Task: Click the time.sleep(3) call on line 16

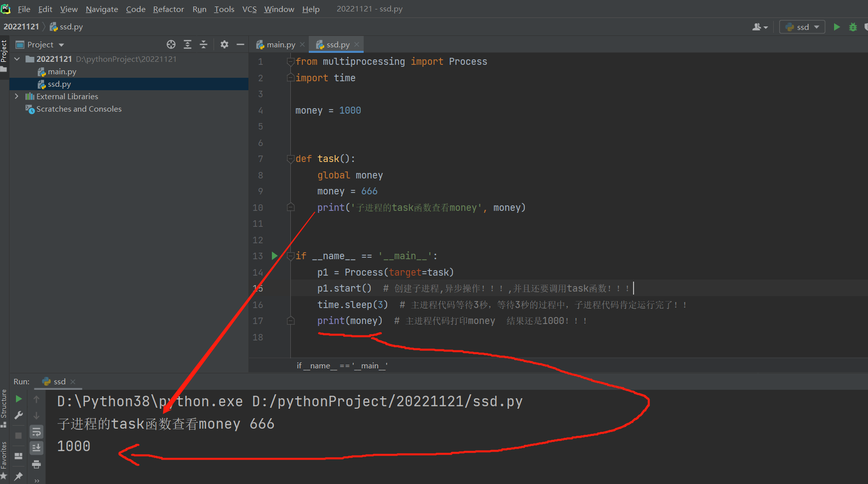Action: (353, 305)
